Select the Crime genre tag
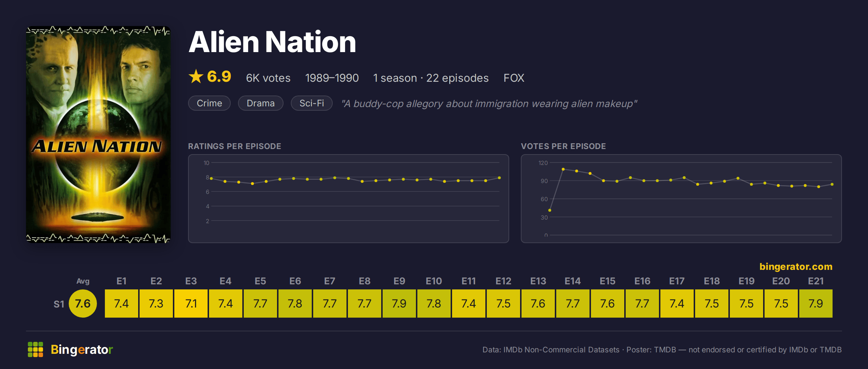 [x=209, y=103]
